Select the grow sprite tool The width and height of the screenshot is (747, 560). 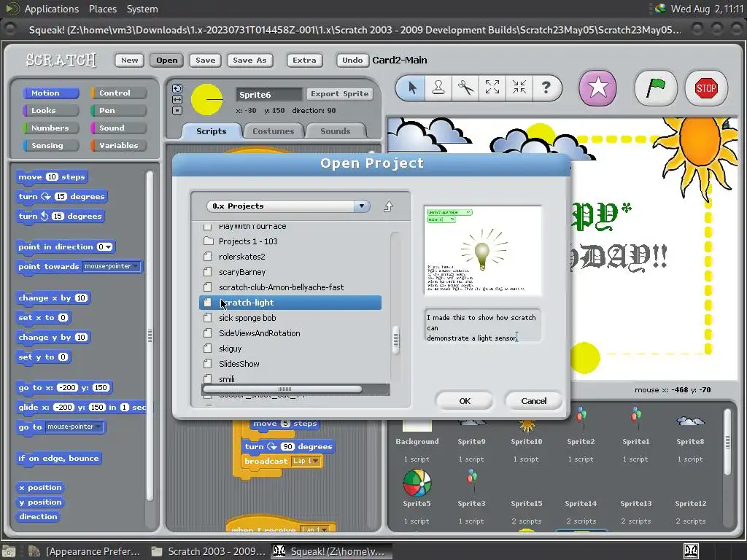[x=492, y=87]
